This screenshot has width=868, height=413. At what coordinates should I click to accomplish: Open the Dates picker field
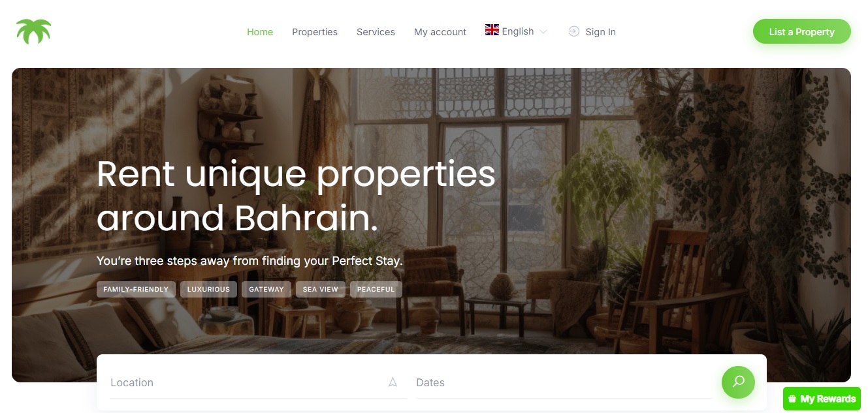tap(564, 382)
